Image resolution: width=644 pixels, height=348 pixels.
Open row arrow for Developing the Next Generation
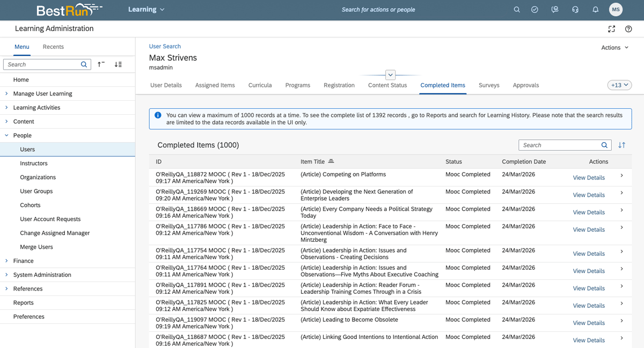point(621,192)
